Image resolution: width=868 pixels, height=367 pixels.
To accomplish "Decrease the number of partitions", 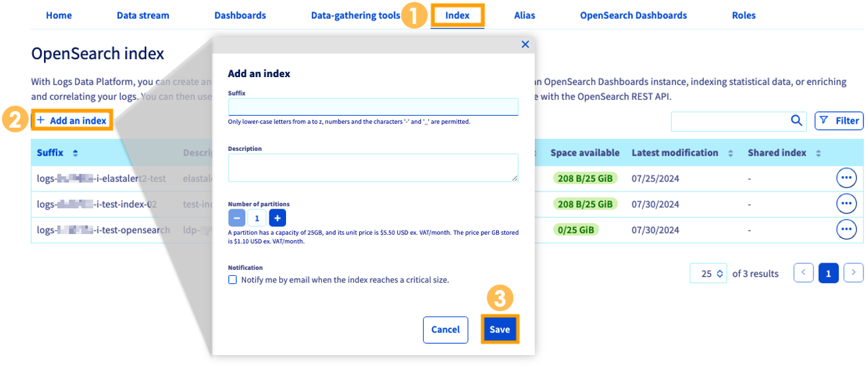I will point(237,217).
